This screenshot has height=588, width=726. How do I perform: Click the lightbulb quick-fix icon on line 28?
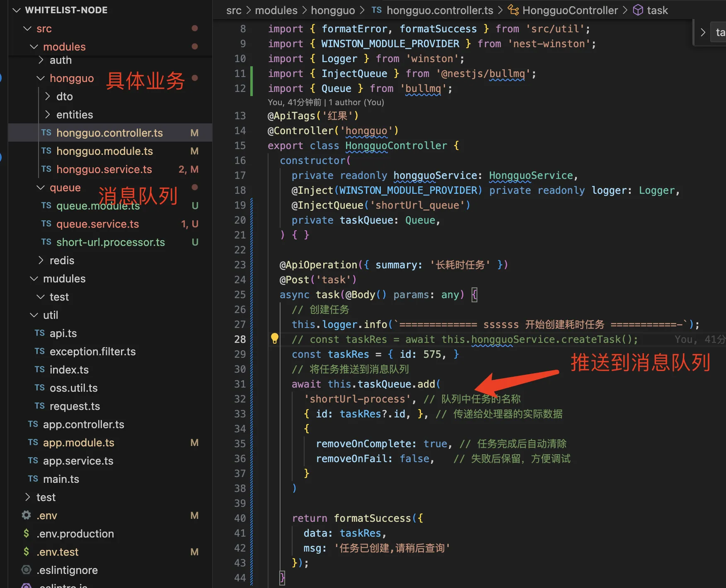(x=275, y=339)
